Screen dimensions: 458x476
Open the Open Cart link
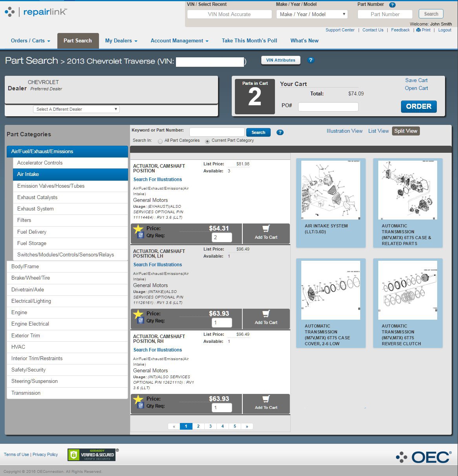(x=416, y=88)
